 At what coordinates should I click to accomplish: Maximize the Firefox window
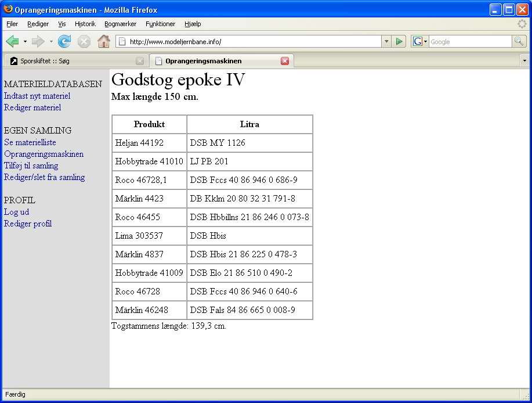coord(509,9)
